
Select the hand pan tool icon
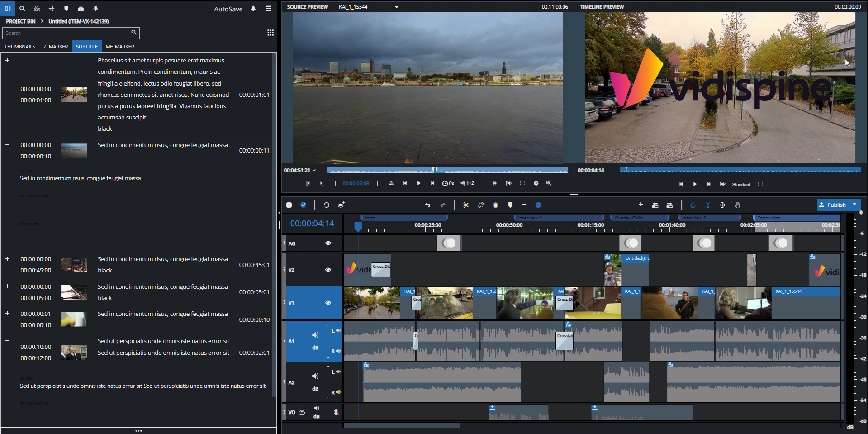click(x=737, y=205)
